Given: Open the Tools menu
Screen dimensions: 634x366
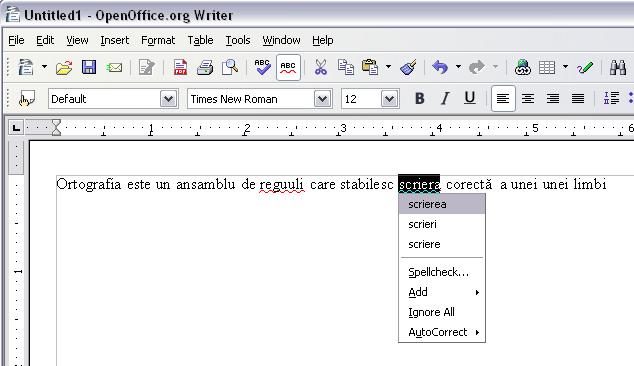Looking at the screenshot, I should coord(238,40).
